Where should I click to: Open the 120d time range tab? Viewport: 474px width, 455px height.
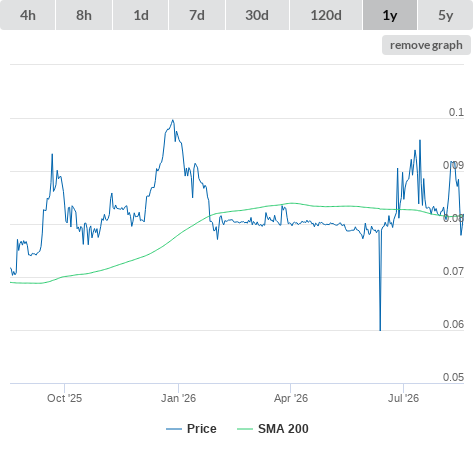tap(326, 15)
